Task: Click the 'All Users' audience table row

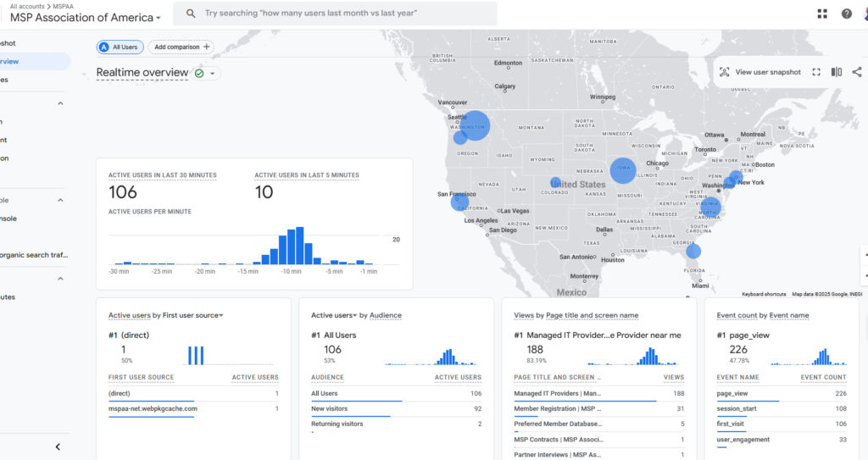Action: [396, 394]
